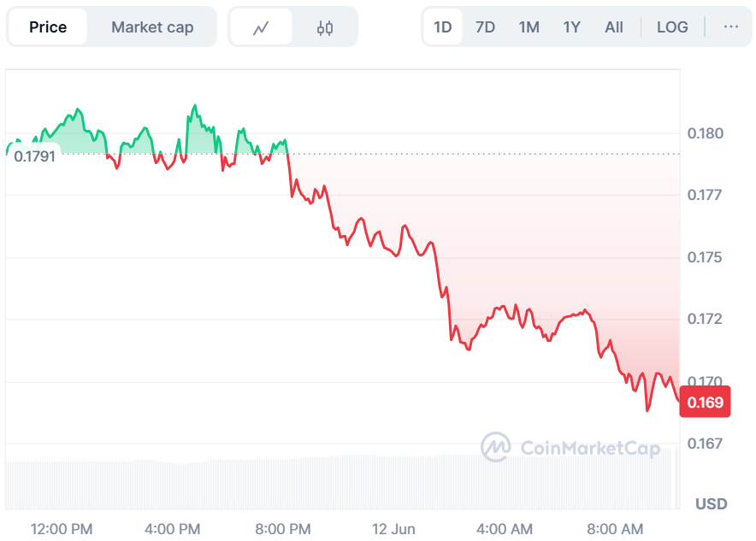
Task: Set time range to 1M
Action: (529, 26)
